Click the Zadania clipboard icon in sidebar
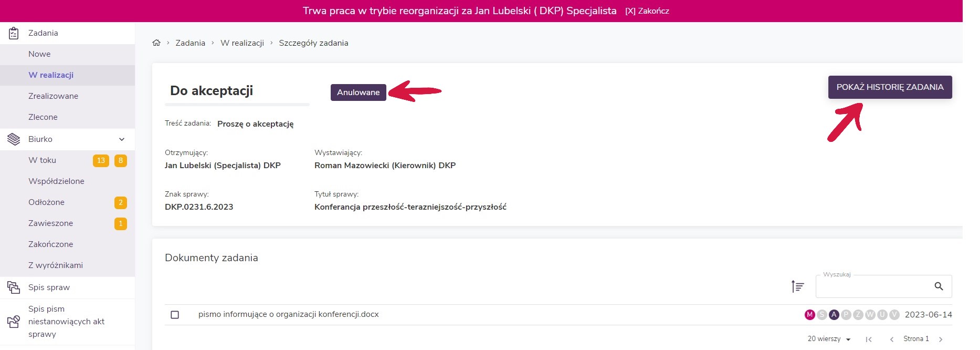Viewport: 980px width, 350px height. tap(14, 33)
